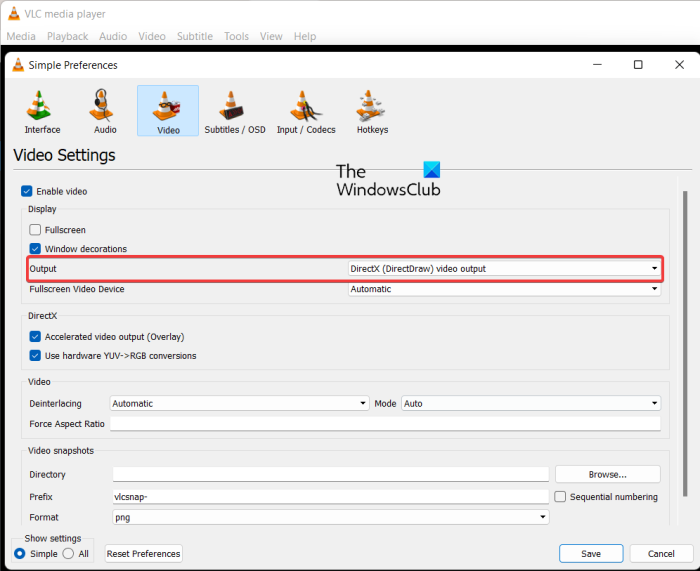700x571 pixels.
Task: Open Input / Codecs preferences
Action: (306, 112)
